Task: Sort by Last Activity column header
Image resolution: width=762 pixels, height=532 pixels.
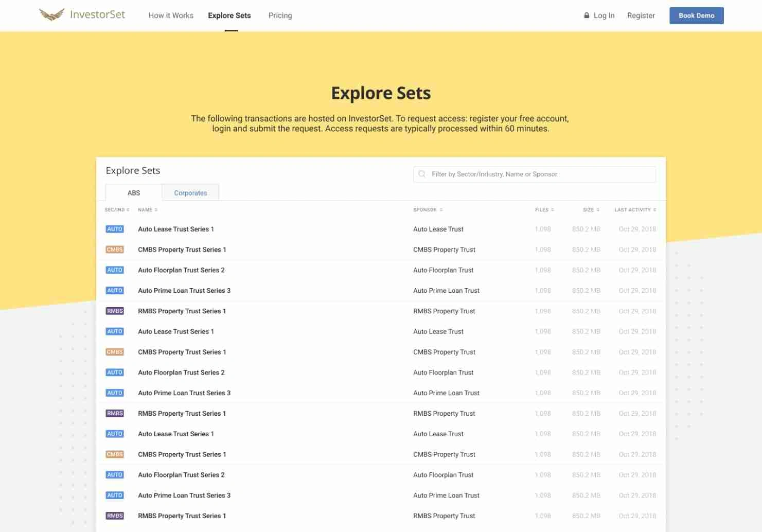Action: click(635, 210)
